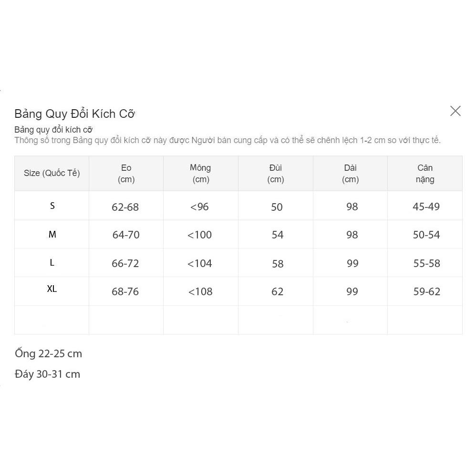Close the size chart dialog
This screenshot has width=476, height=476.
[x=455, y=111]
